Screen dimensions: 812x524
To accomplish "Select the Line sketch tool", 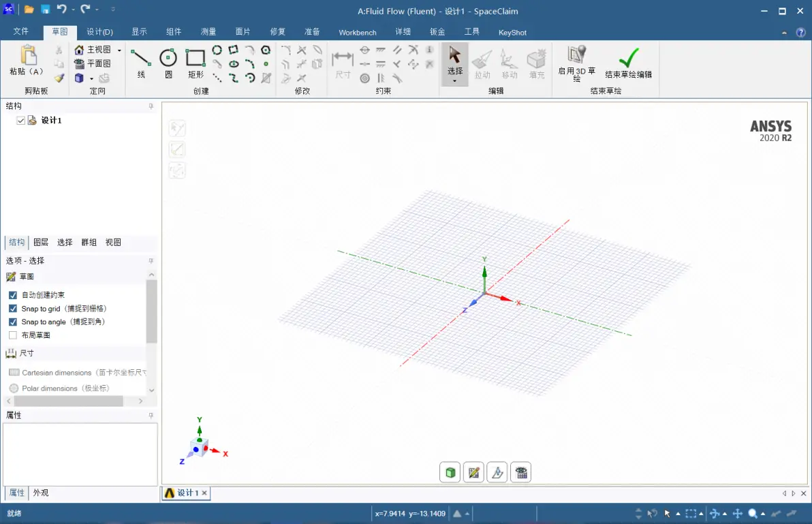I will (141, 63).
